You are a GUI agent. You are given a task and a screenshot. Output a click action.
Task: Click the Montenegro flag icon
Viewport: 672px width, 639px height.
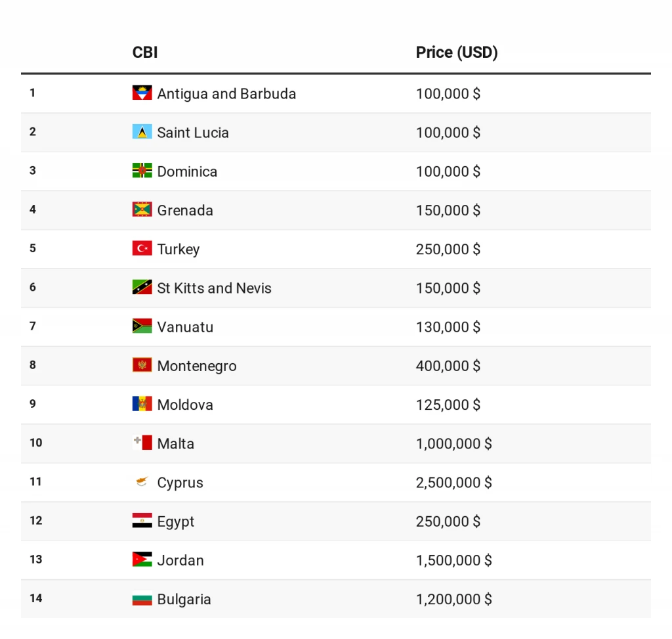(x=142, y=365)
